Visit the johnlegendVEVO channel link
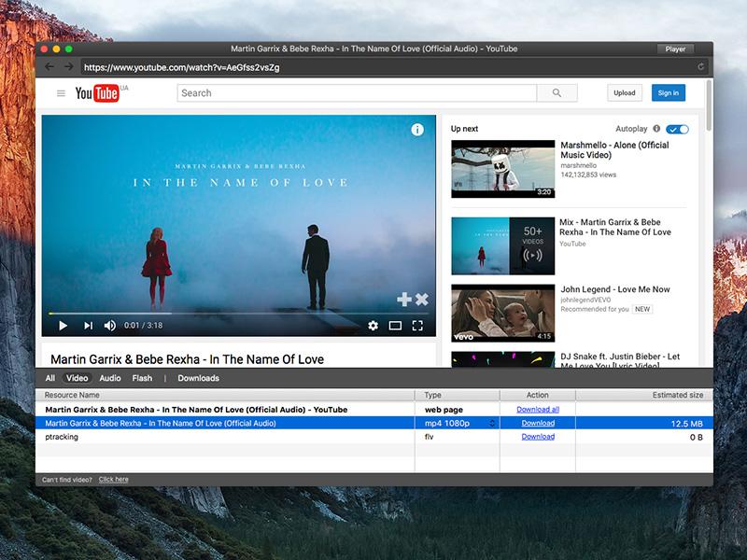 [585, 300]
